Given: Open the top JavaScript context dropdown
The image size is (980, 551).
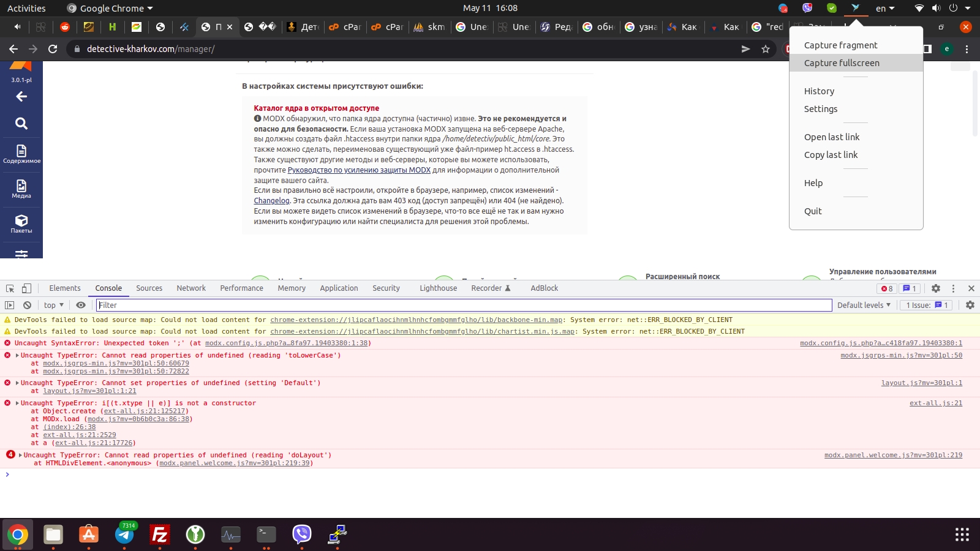Looking at the screenshot, I should 54,305.
